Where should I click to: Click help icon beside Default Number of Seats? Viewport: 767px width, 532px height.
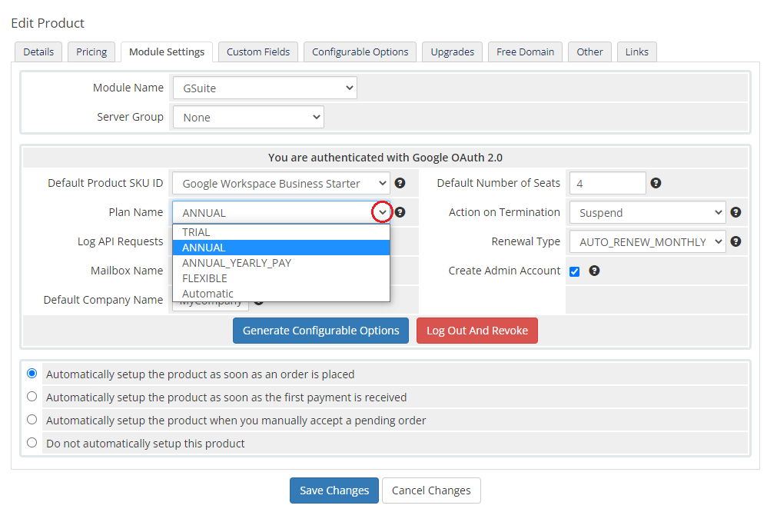(x=656, y=183)
